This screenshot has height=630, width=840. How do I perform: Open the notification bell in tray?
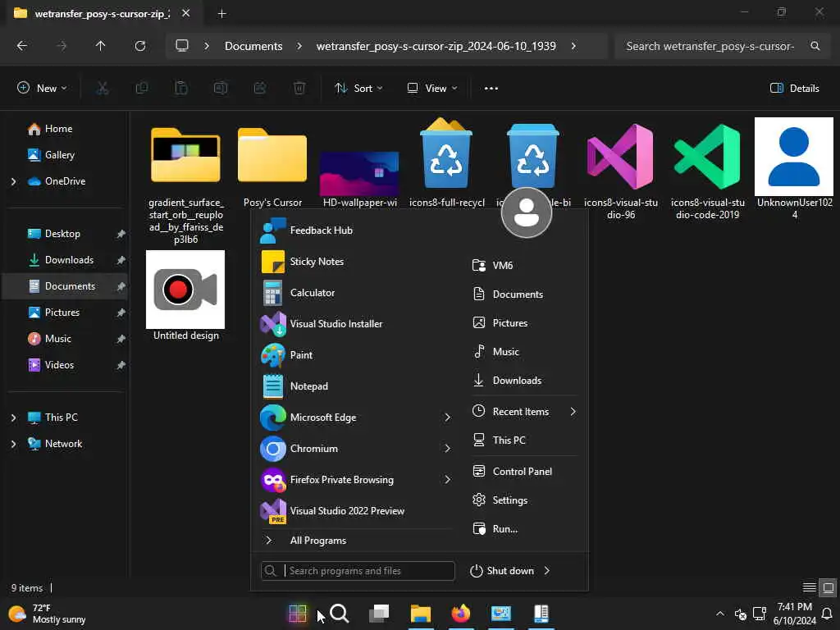pos(827,614)
